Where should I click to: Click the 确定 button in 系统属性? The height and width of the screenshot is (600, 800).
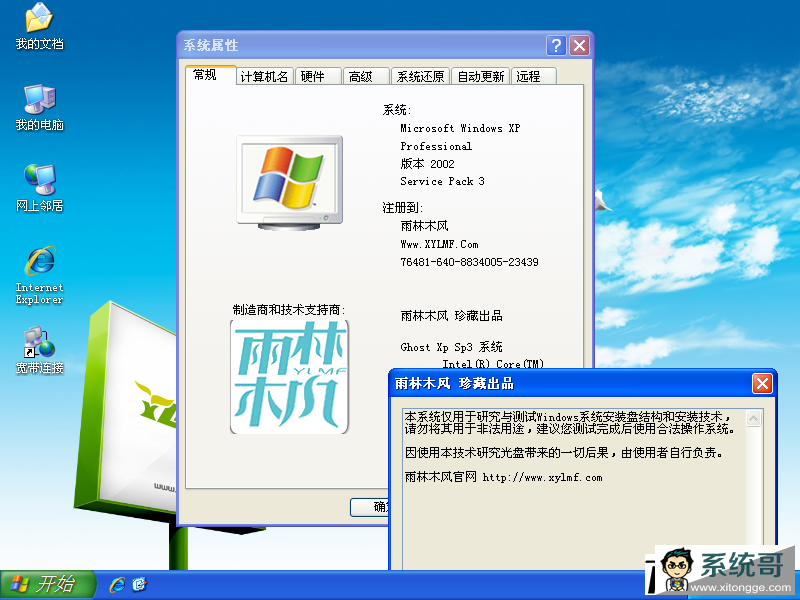coord(370,507)
